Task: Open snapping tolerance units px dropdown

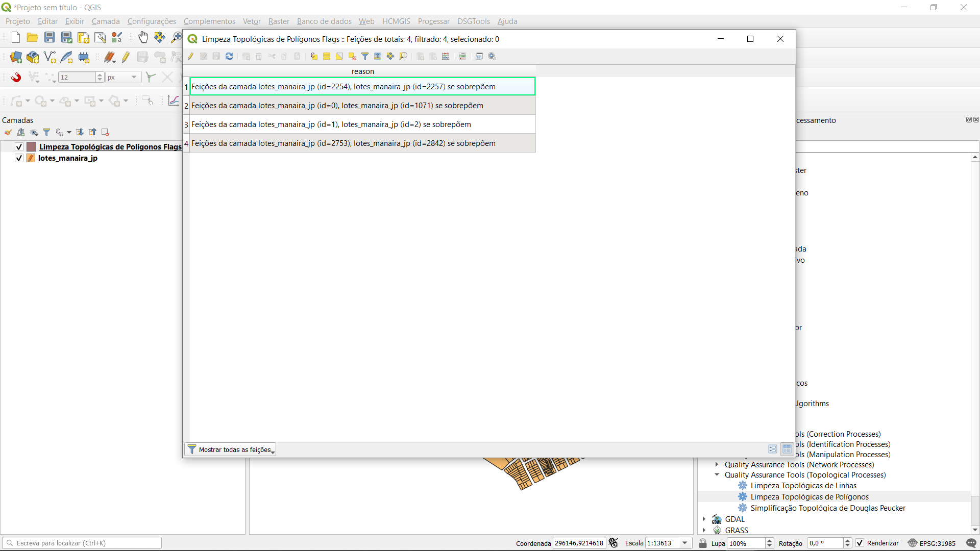Action: coord(123,77)
